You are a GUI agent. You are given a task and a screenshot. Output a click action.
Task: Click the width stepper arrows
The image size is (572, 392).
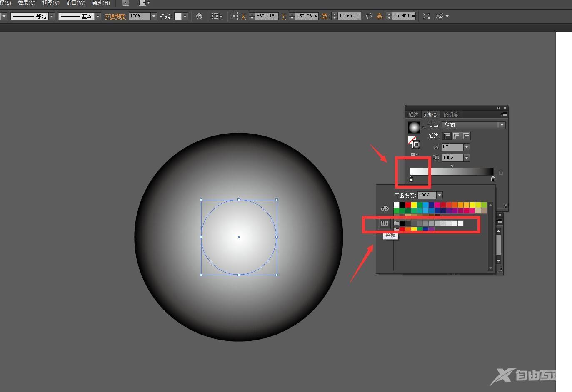pyautogui.click(x=334, y=16)
